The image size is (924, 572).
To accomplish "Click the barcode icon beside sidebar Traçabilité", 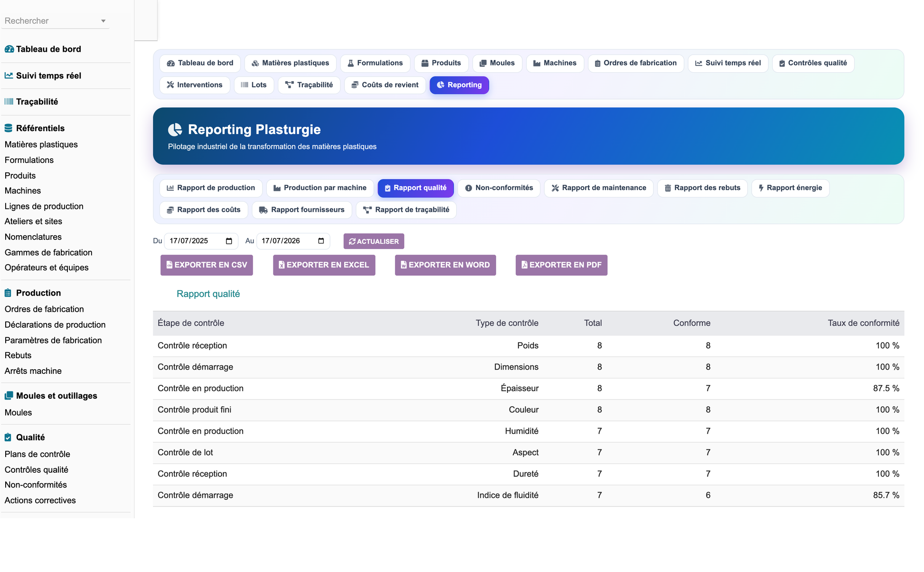I will tap(9, 102).
